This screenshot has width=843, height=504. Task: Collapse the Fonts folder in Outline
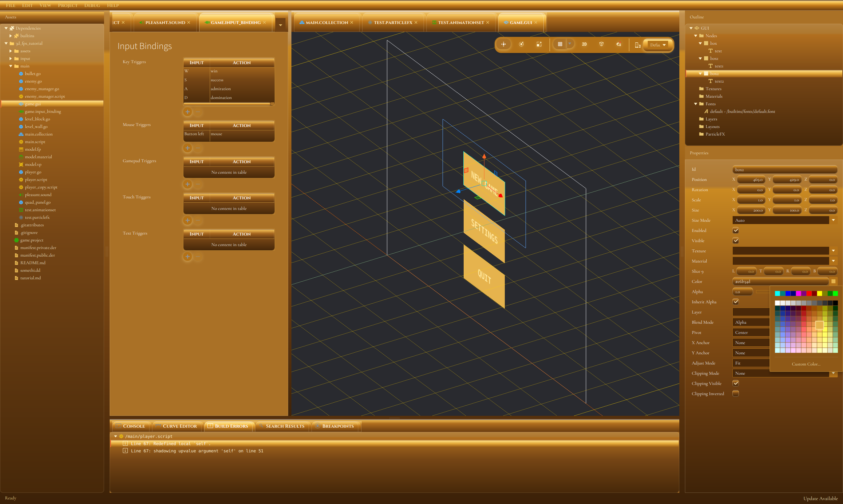695,104
